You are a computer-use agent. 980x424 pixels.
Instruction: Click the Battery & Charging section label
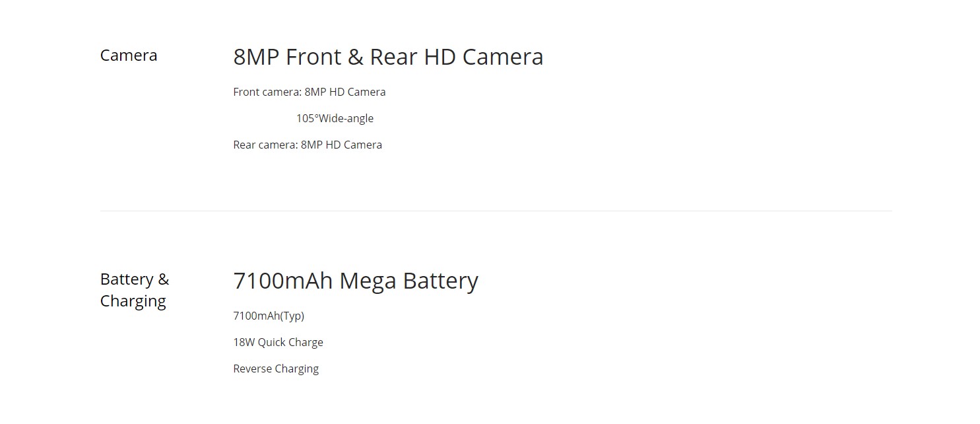point(135,290)
